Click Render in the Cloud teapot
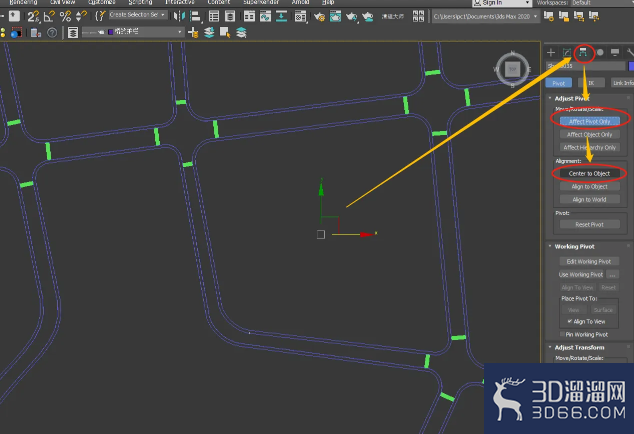The image size is (634, 434). [x=368, y=17]
